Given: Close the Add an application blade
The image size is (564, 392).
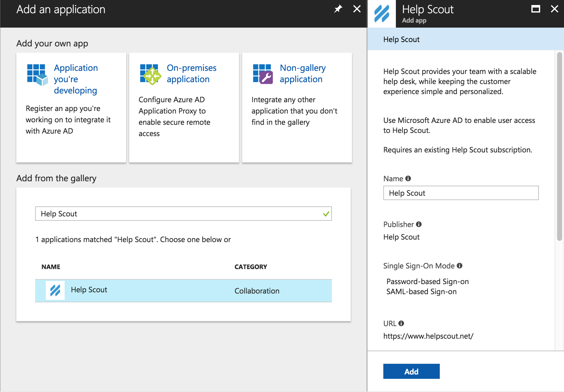Looking at the screenshot, I should [x=357, y=9].
